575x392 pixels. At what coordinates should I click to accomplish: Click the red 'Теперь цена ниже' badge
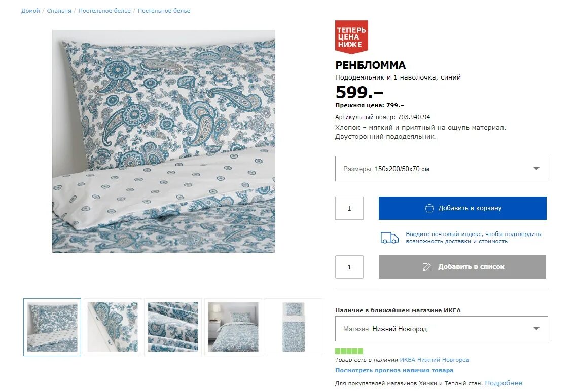click(x=351, y=36)
